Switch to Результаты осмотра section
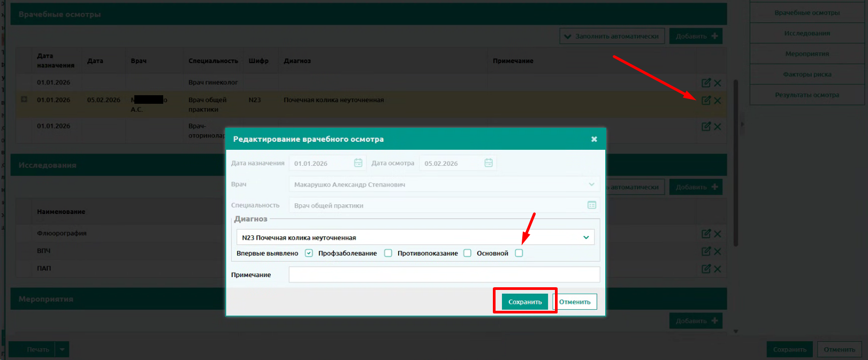The image size is (868, 360). [807, 95]
